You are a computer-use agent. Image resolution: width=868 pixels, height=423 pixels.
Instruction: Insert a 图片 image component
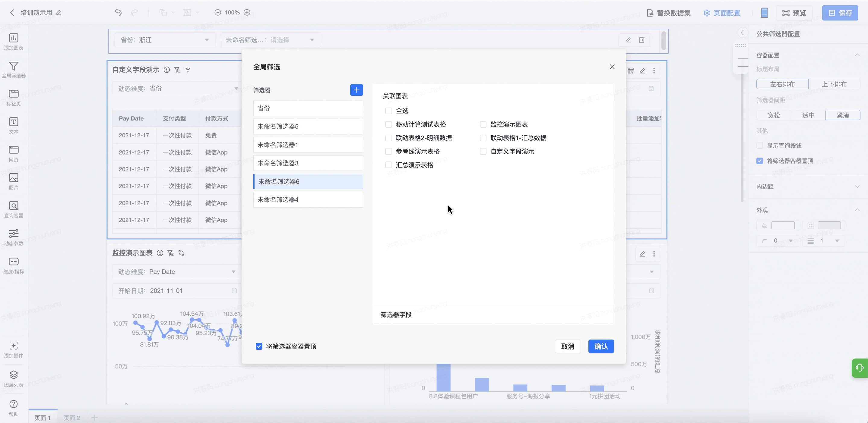click(x=14, y=182)
